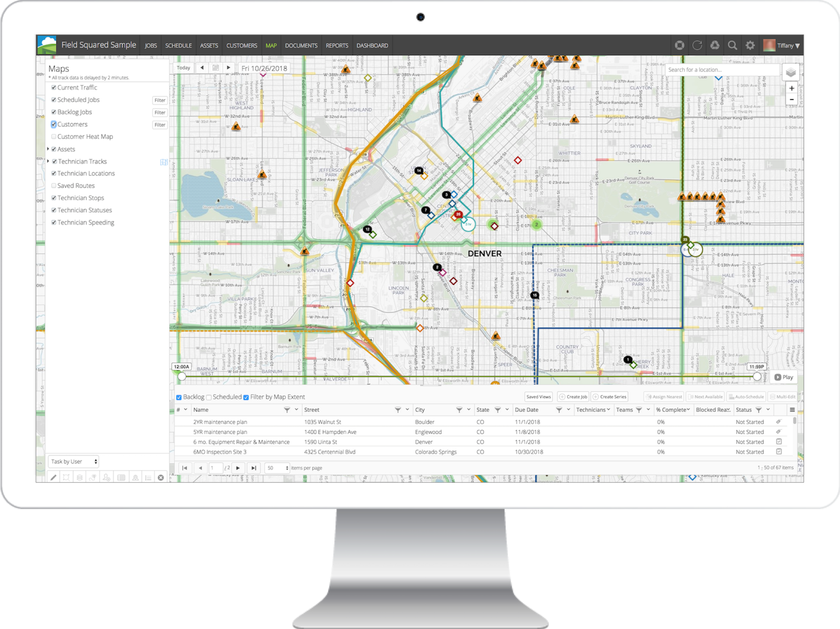Open the Tiffany user menu
This screenshot has width=840, height=629.
[x=785, y=46]
